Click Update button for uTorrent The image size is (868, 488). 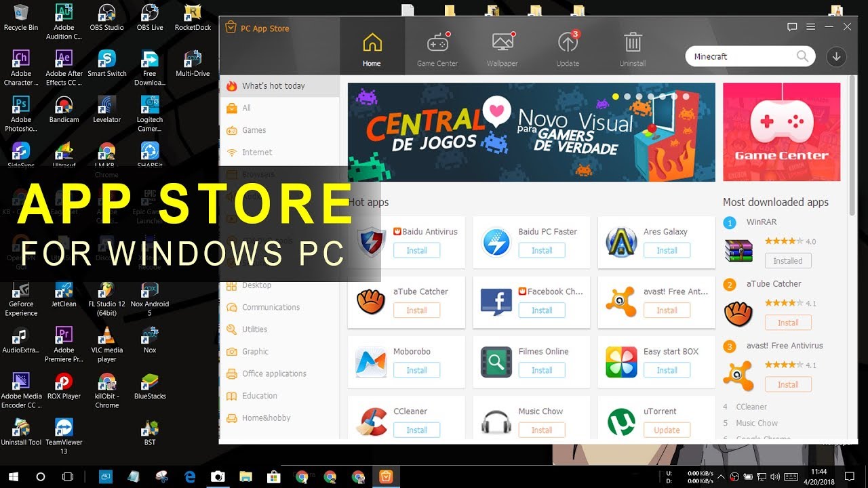(x=667, y=430)
